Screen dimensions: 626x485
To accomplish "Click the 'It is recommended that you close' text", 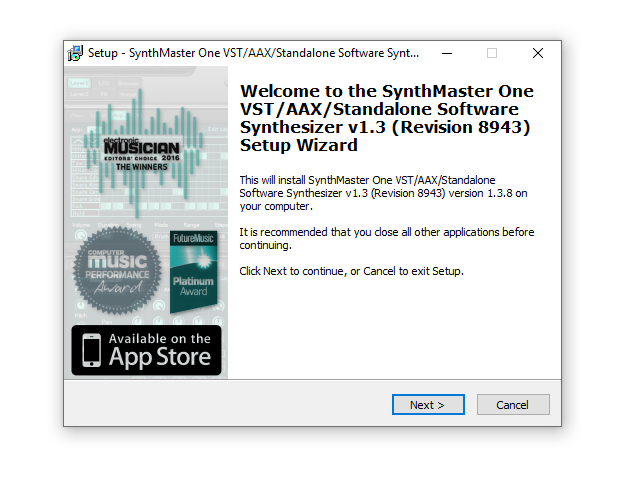I will [386, 238].
